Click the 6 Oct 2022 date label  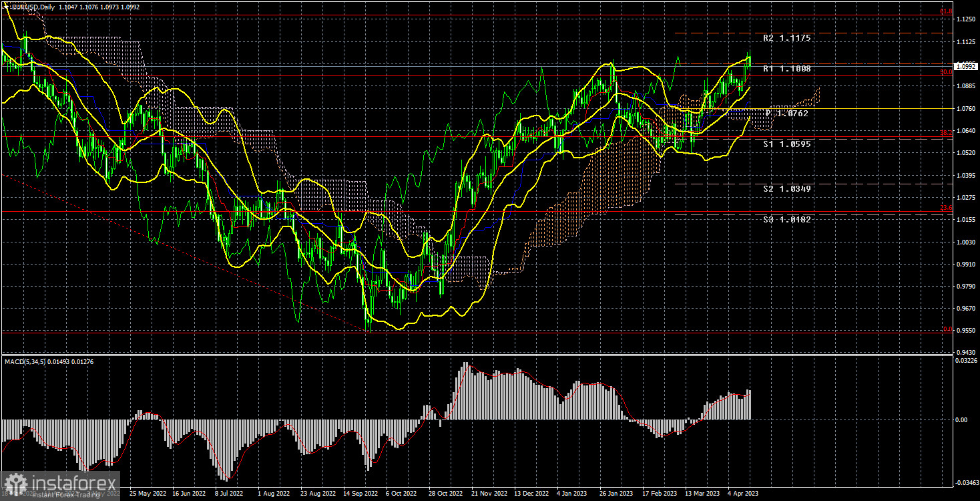click(400, 493)
